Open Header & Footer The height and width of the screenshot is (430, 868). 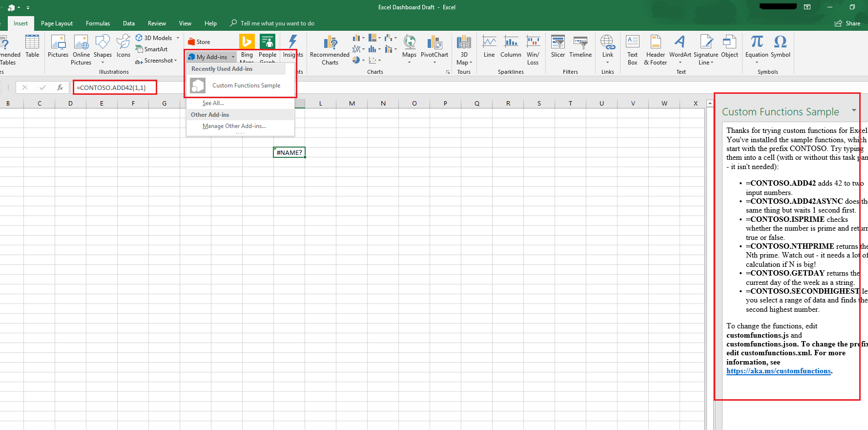(x=656, y=50)
